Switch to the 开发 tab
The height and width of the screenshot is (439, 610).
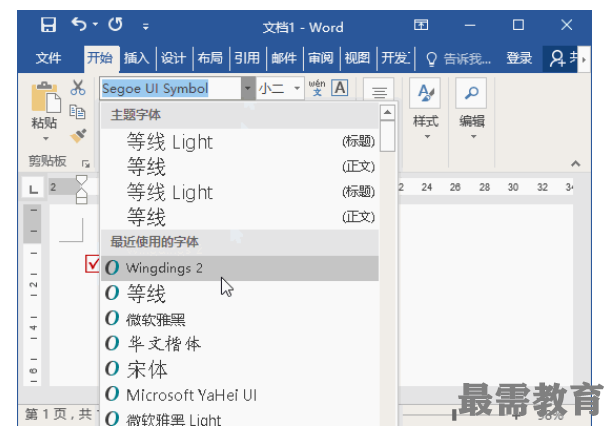pos(395,58)
